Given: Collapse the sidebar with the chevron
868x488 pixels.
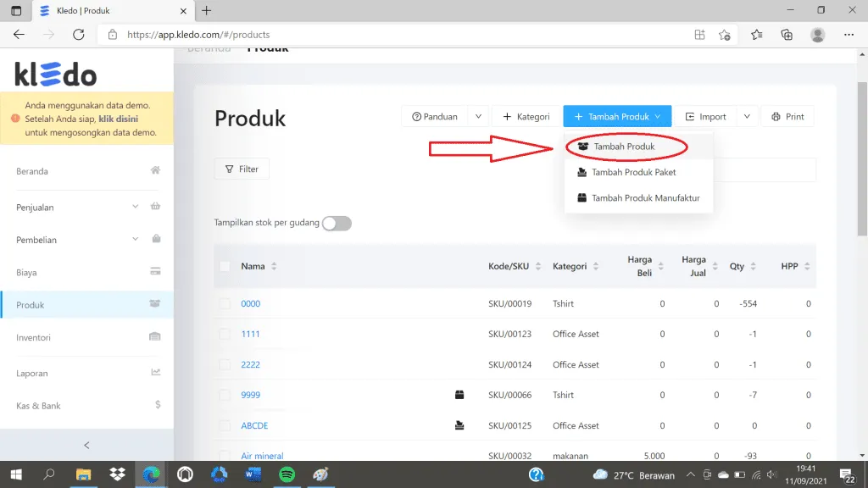Looking at the screenshot, I should click(86, 445).
